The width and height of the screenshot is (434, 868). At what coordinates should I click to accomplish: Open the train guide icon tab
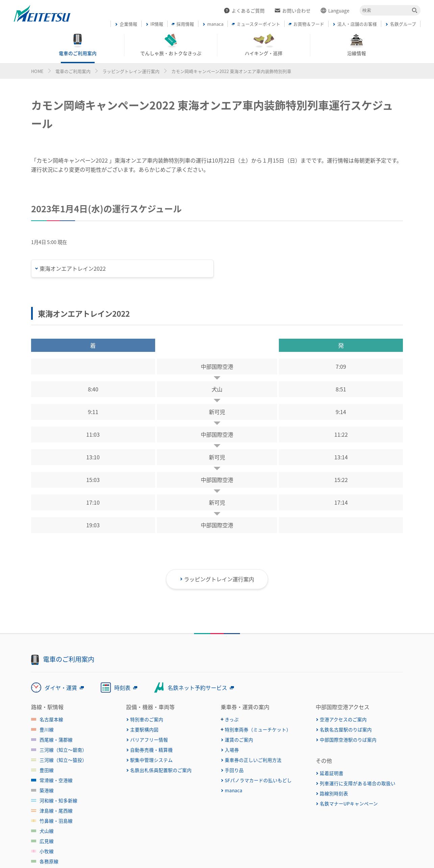78,39
